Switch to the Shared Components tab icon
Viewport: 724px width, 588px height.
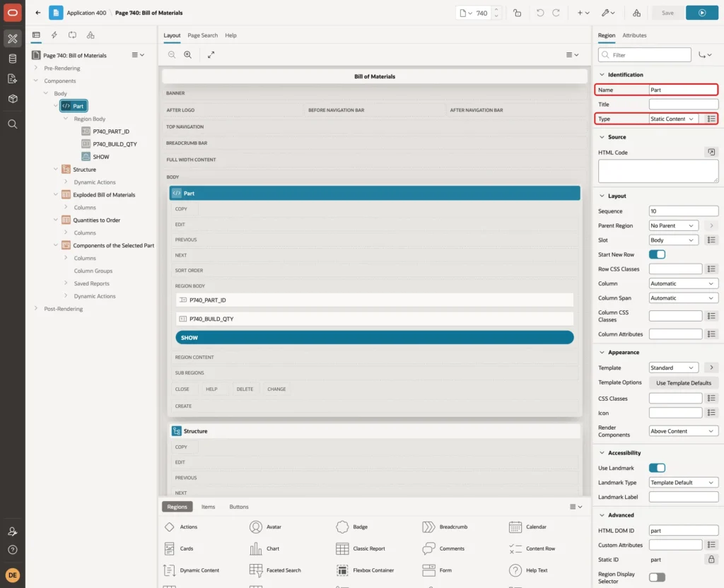click(x=90, y=35)
